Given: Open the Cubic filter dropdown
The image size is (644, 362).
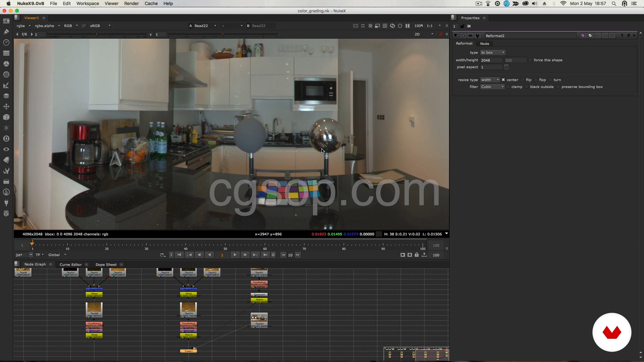Looking at the screenshot, I should (x=492, y=87).
